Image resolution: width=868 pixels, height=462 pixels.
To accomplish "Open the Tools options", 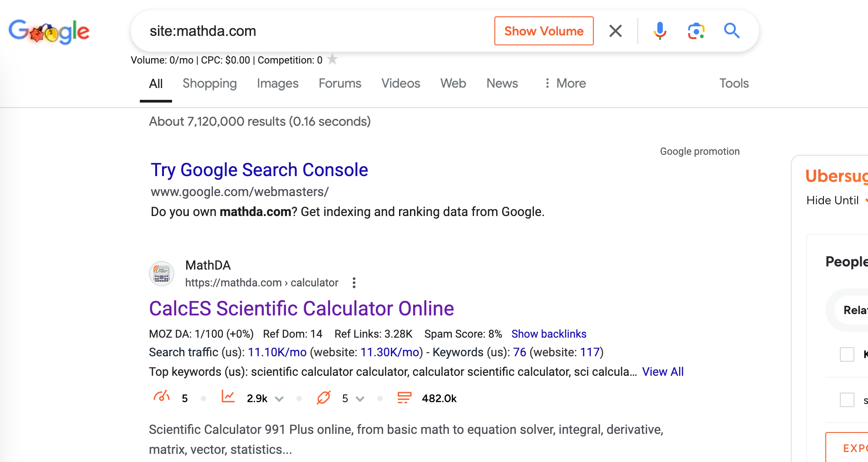I will [x=734, y=84].
